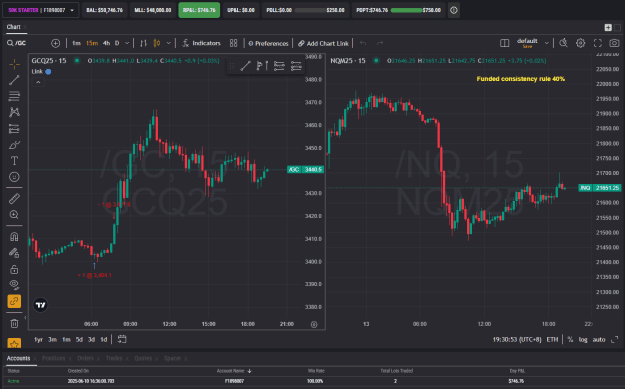Add a new panel with plus icon
Image resolution: width=625 pixels, height=389 pixels.
click(x=608, y=27)
